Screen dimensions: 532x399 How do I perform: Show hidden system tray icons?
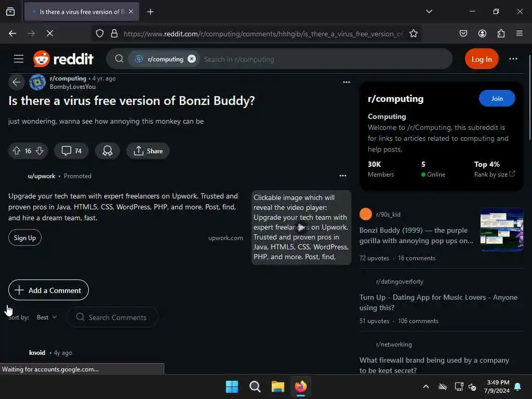tap(426, 387)
